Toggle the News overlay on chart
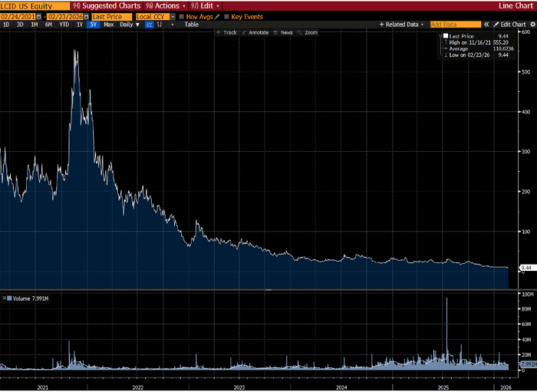This screenshot has height=392, width=537. [x=283, y=33]
